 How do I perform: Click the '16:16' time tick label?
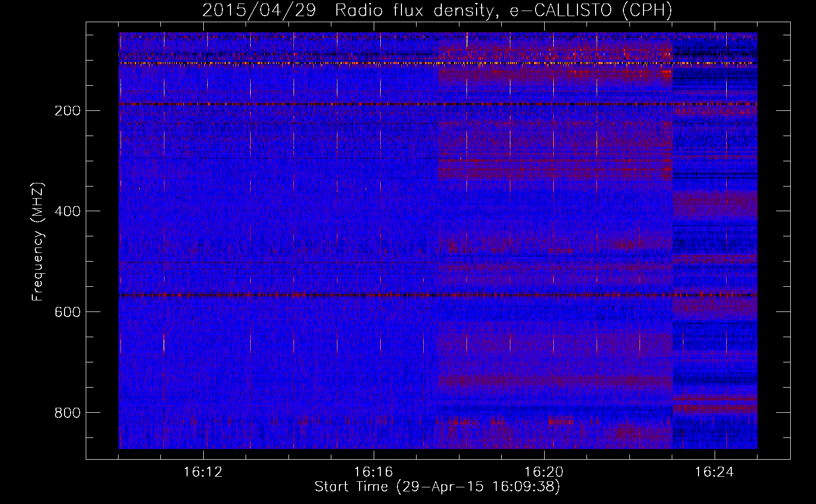pos(373,472)
